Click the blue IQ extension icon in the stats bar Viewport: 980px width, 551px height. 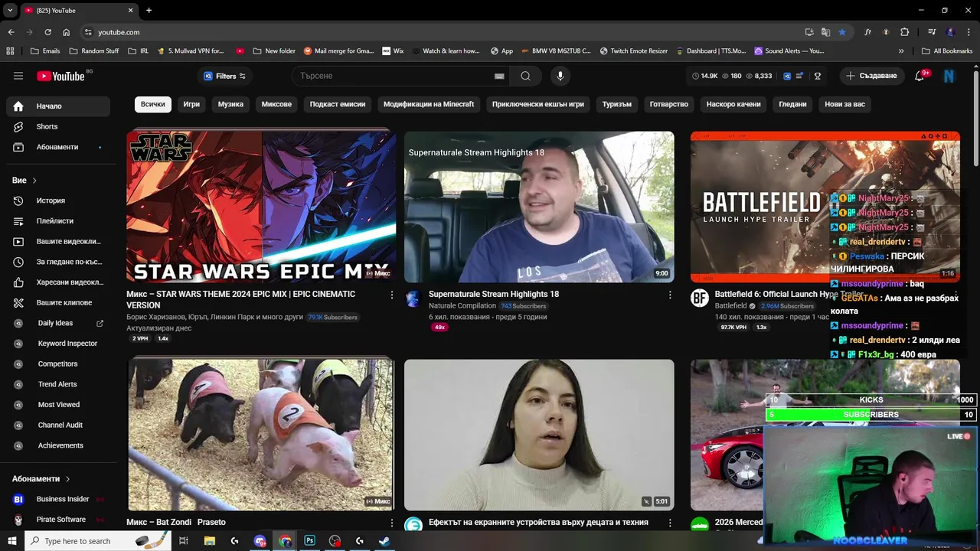pos(787,77)
